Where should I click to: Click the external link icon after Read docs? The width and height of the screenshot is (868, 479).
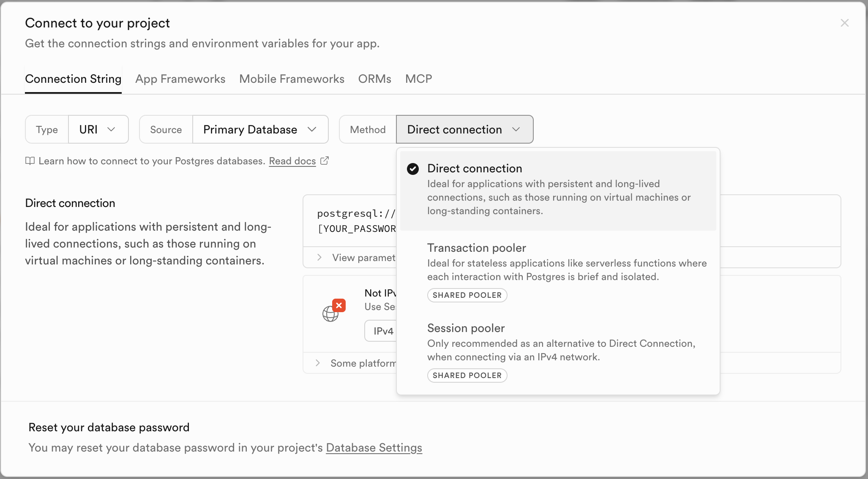325,161
